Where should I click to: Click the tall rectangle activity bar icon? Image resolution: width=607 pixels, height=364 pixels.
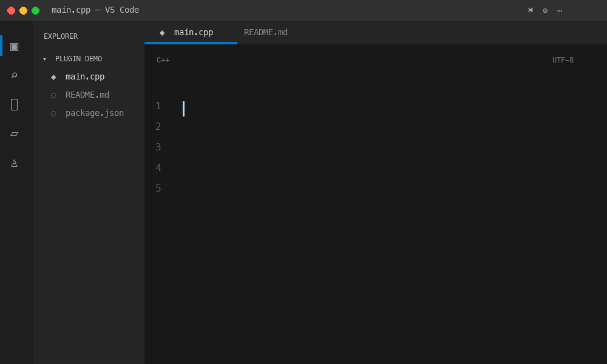(15, 104)
